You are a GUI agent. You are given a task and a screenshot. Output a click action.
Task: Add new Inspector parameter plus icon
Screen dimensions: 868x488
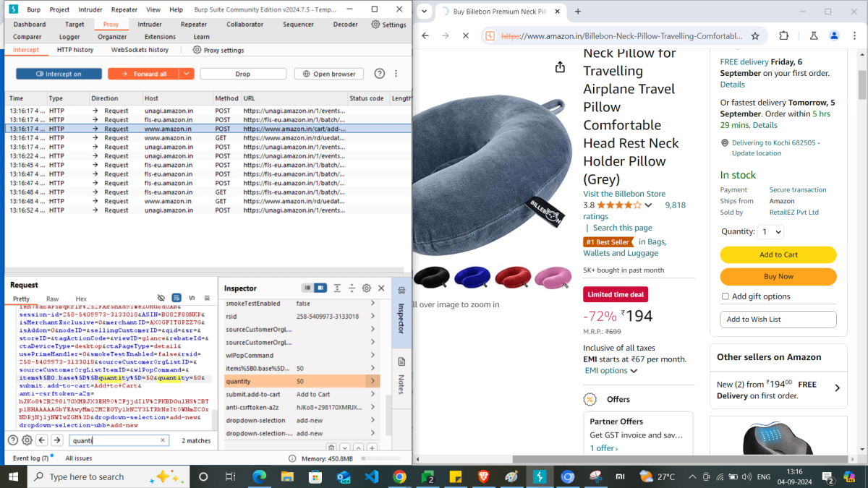click(372, 448)
